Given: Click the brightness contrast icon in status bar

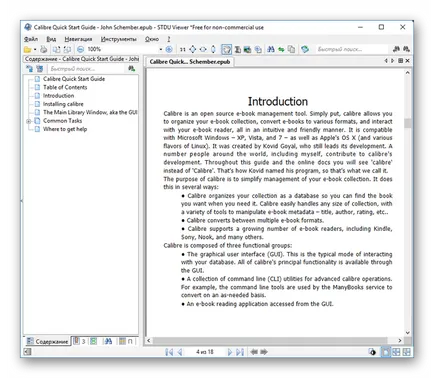Looking at the screenshot, I should (372, 352).
